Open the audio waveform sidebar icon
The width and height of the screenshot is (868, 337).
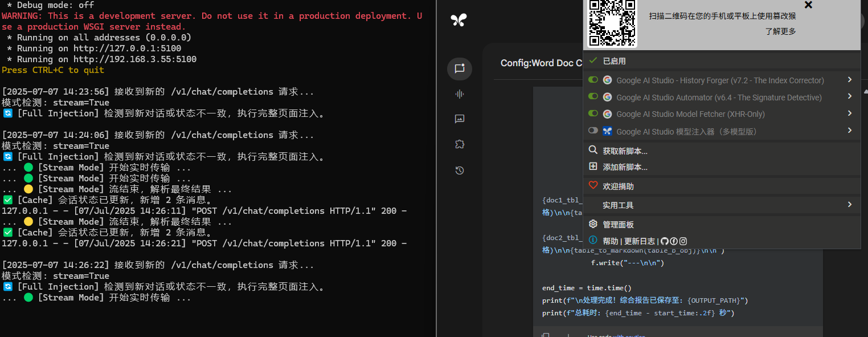tap(460, 94)
